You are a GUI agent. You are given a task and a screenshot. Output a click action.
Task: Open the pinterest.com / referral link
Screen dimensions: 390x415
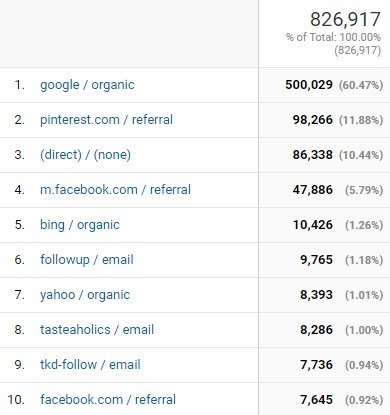point(106,120)
